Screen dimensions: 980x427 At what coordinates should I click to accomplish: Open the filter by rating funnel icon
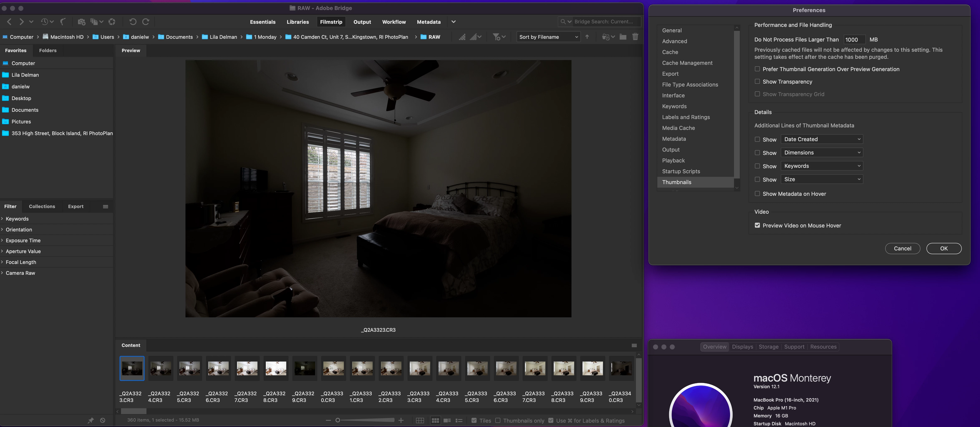click(496, 37)
